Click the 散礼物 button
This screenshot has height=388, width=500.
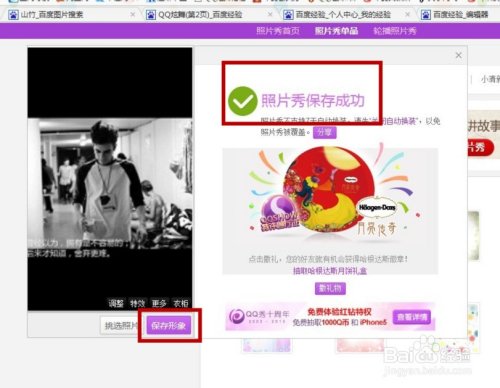330,288
